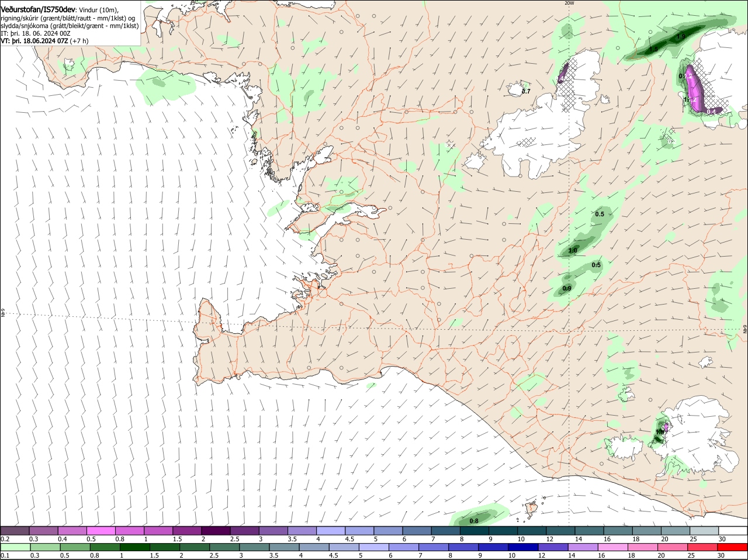Pick the upper-row light lavender swatch at 4
The width and height of the screenshot is (748, 560).
click(330, 530)
